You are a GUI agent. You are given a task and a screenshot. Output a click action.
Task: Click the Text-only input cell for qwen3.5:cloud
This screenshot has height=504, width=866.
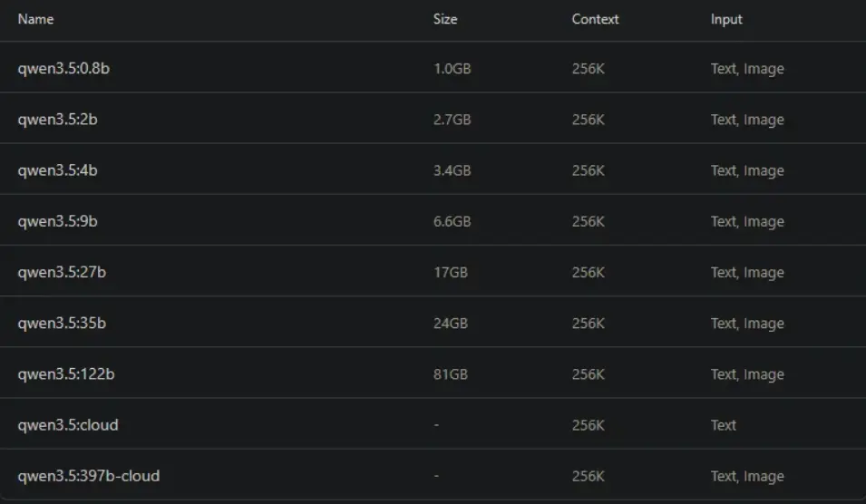(724, 425)
